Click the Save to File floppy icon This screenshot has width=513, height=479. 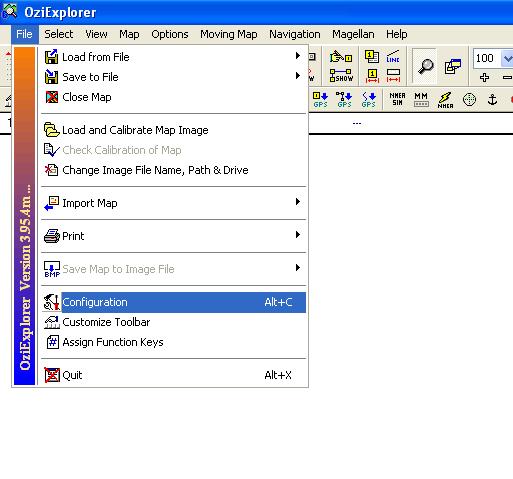pyautogui.click(x=51, y=77)
